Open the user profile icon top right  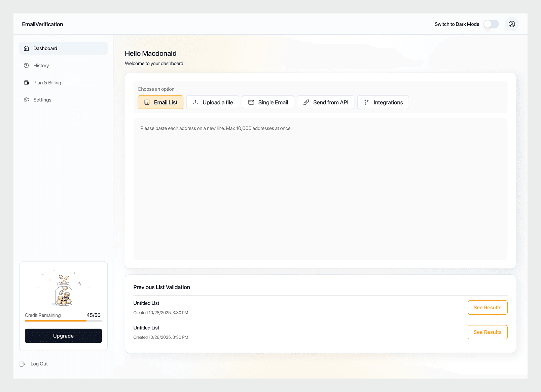pos(512,24)
